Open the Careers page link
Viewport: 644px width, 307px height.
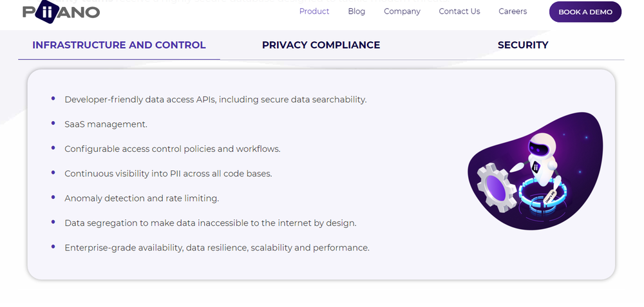(513, 12)
